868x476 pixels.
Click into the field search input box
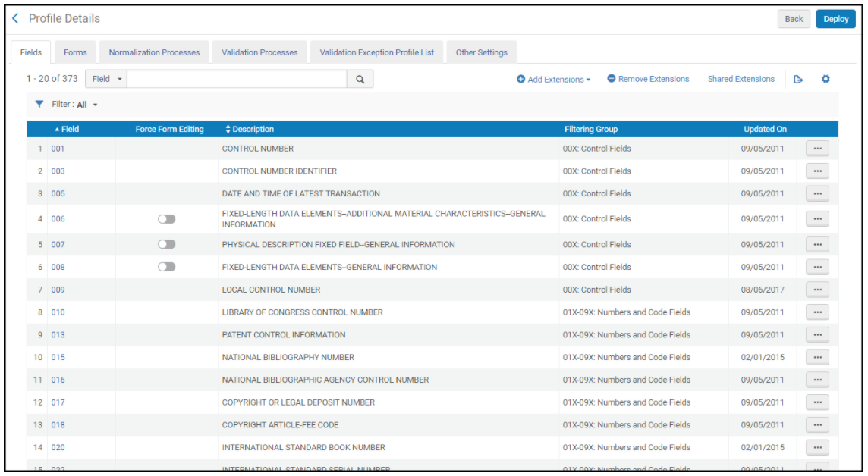click(237, 79)
